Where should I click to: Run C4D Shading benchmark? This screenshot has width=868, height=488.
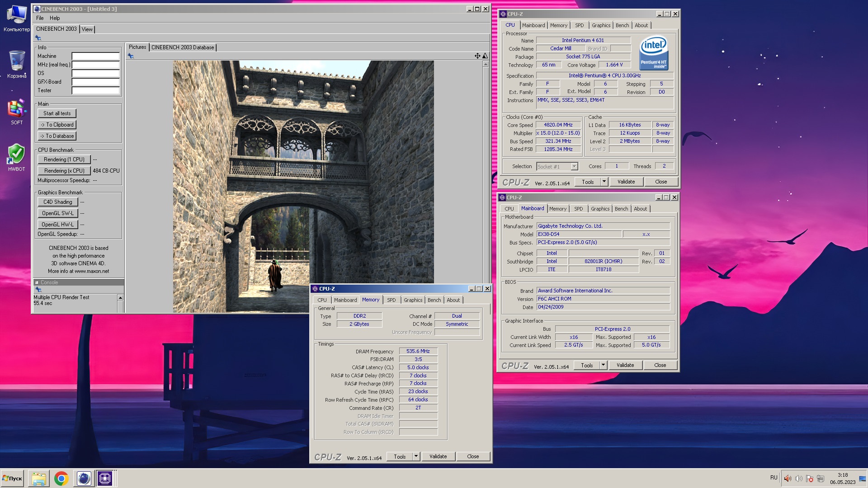click(x=58, y=202)
